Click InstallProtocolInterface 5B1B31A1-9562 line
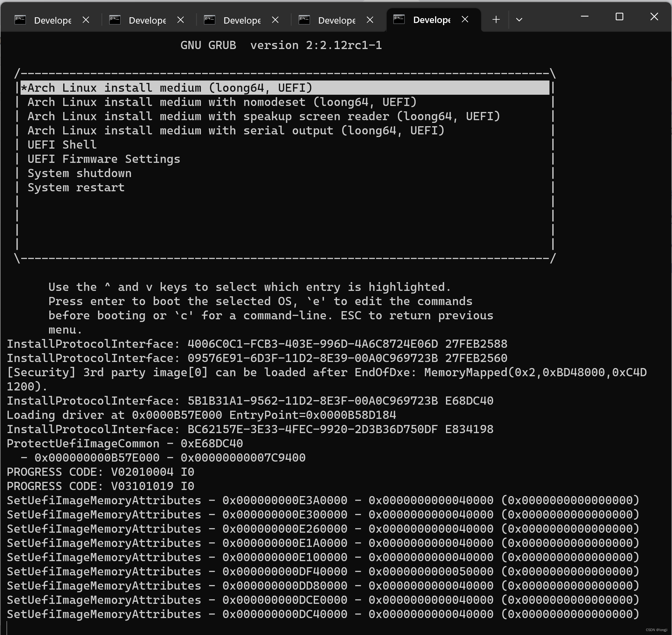 pos(250,401)
